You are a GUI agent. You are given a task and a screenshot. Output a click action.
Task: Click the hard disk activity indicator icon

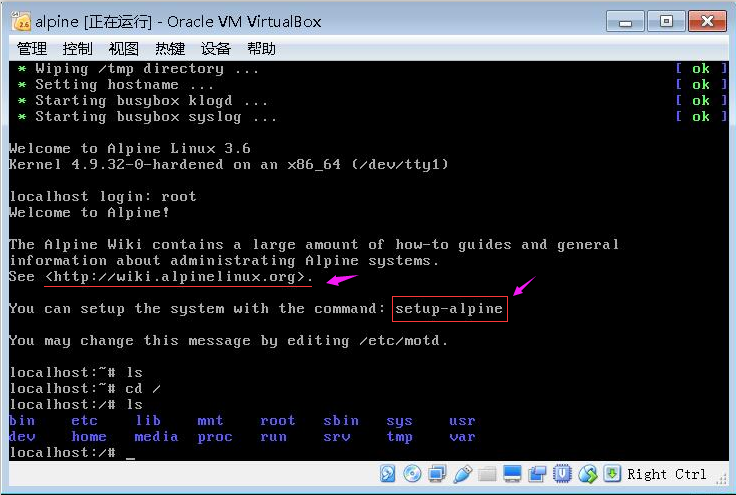pos(389,474)
